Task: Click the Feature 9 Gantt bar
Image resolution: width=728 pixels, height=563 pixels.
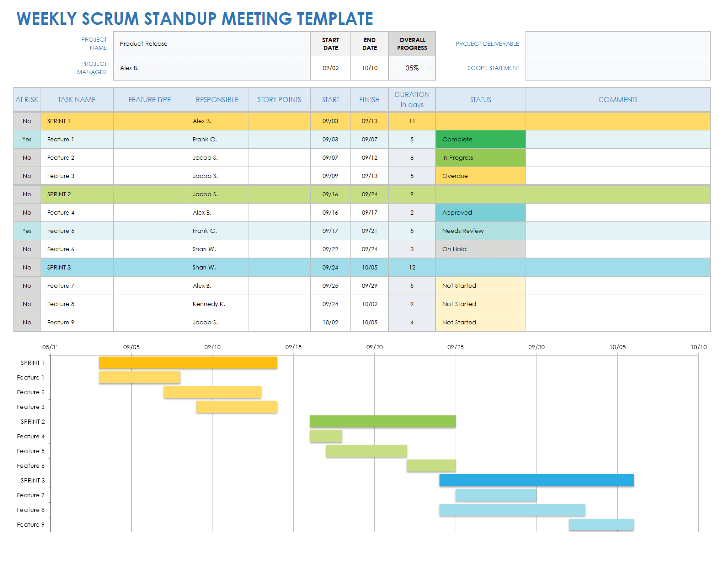Action: point(601,525)
